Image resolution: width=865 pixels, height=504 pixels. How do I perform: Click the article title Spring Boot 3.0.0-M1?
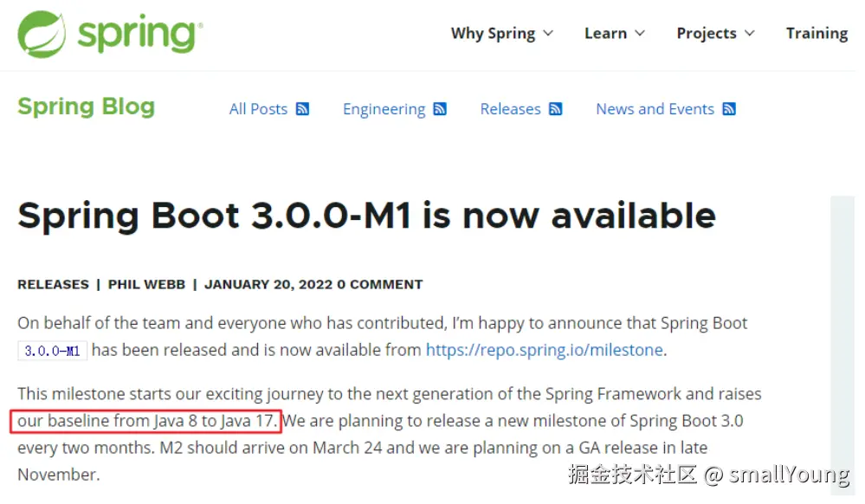coord(366,216)
